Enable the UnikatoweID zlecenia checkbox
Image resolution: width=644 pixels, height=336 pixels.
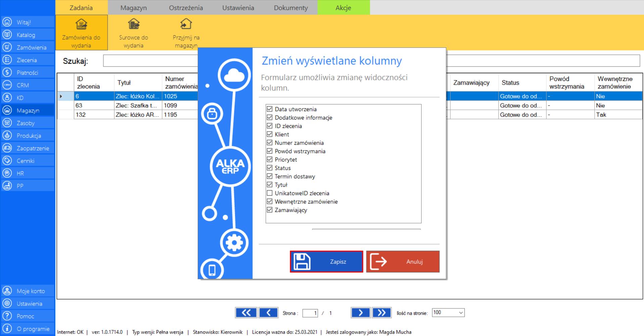click(269, 193)
